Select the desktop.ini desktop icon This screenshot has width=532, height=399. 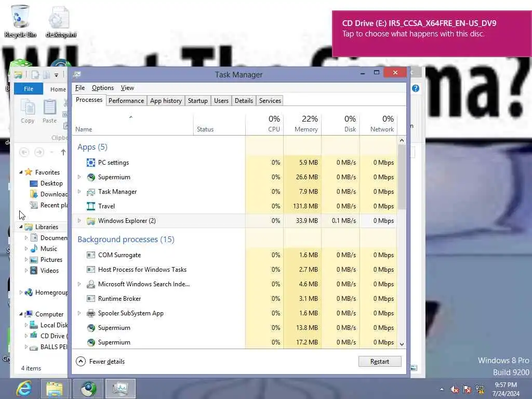coord(61,21)
